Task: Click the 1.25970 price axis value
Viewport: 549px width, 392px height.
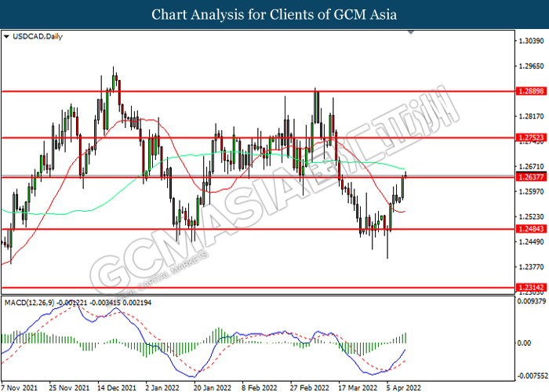Action: (532, 191)
